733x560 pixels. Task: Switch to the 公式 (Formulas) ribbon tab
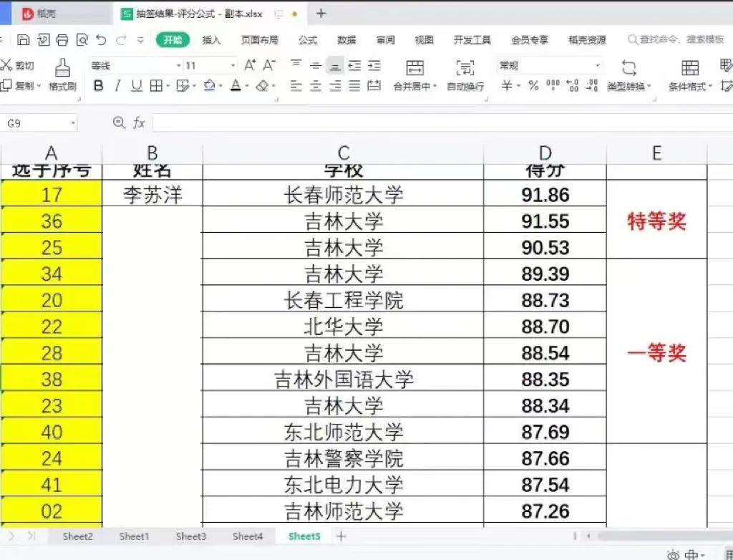[307, 41]
